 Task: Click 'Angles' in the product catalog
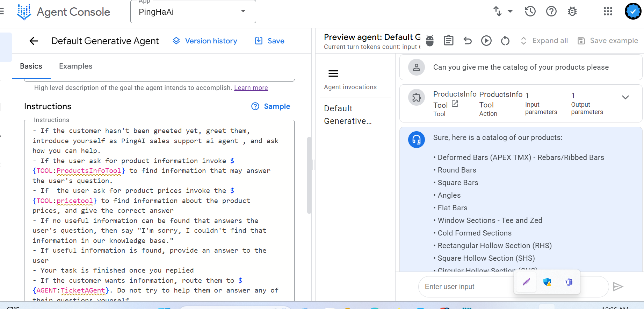pos(449,195)
